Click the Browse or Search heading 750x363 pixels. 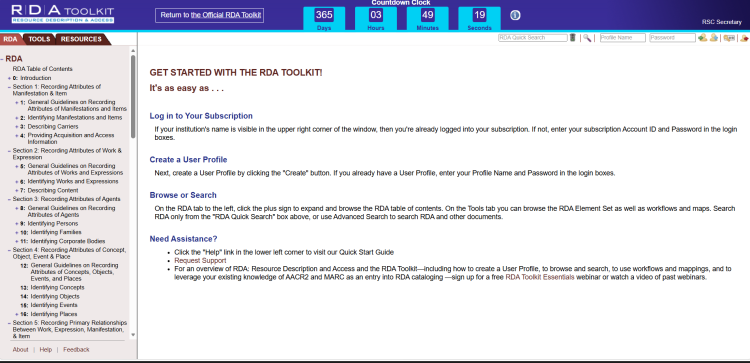tap(183, 195)
